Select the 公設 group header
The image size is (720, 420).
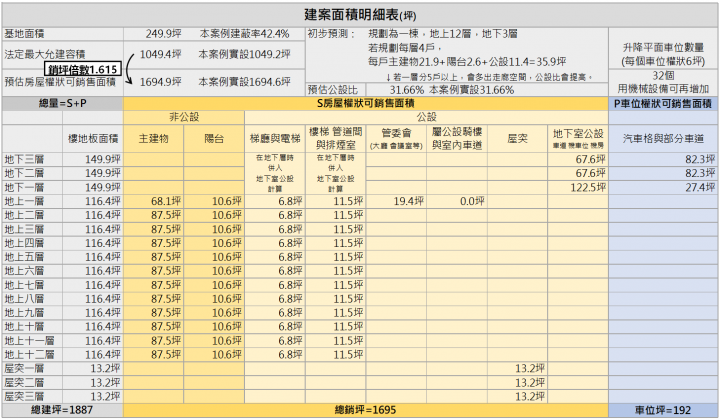pos(426,117)
